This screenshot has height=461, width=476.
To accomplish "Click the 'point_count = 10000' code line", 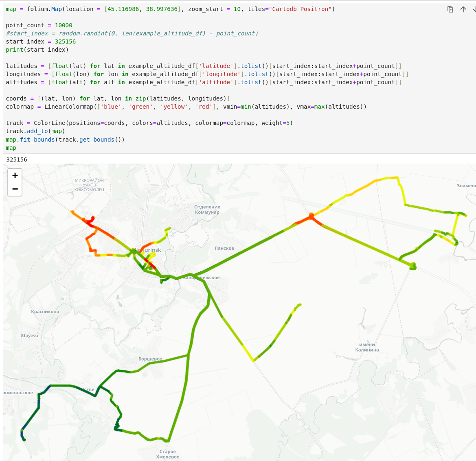I will click(39, 26).
